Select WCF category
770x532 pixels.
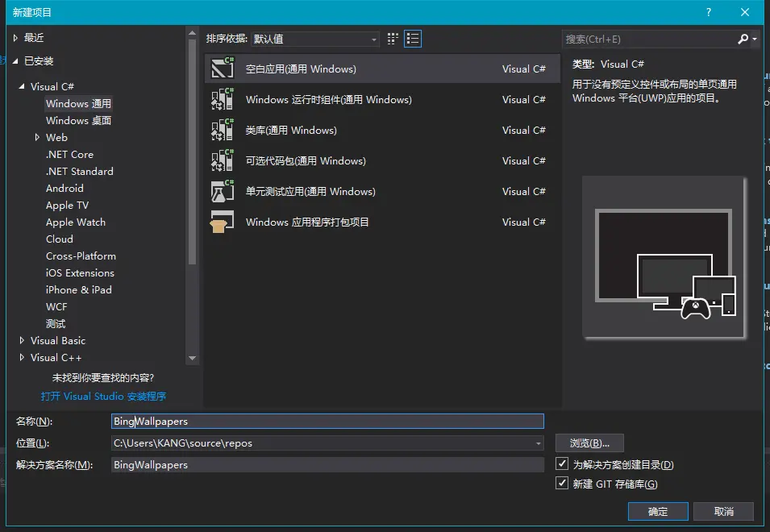pyautogui.click(x=56, y=307)
